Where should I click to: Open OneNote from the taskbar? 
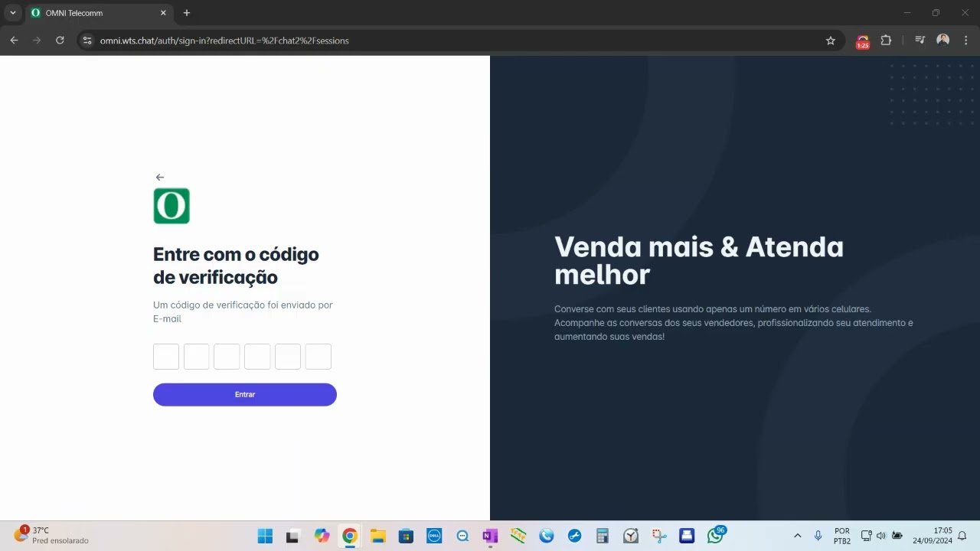(x=490, y=536)
